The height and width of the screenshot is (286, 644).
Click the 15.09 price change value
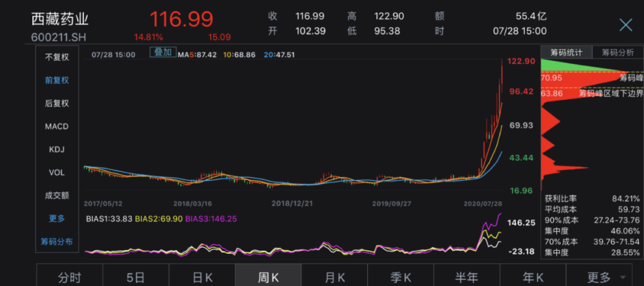pos(219,37)
